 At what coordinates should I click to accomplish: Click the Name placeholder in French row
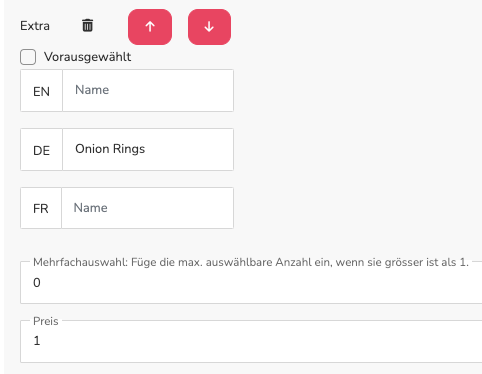pyautogui.click(x=91, y=208)
